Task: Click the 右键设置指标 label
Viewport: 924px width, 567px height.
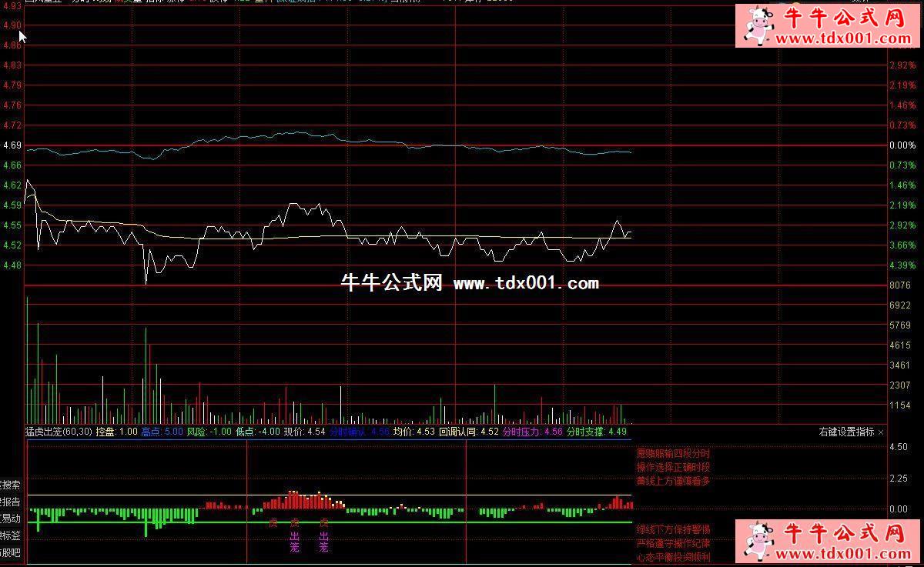Action: (x=845, y=432)
